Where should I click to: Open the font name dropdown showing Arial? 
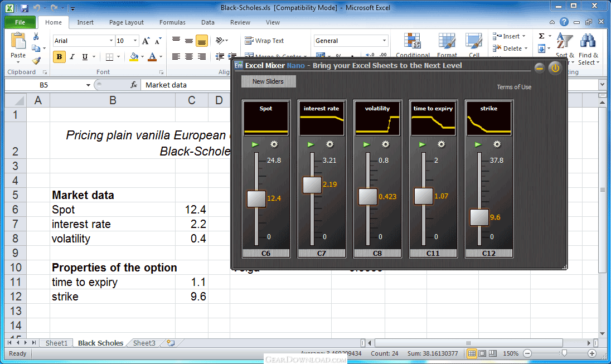coord(111,41)
